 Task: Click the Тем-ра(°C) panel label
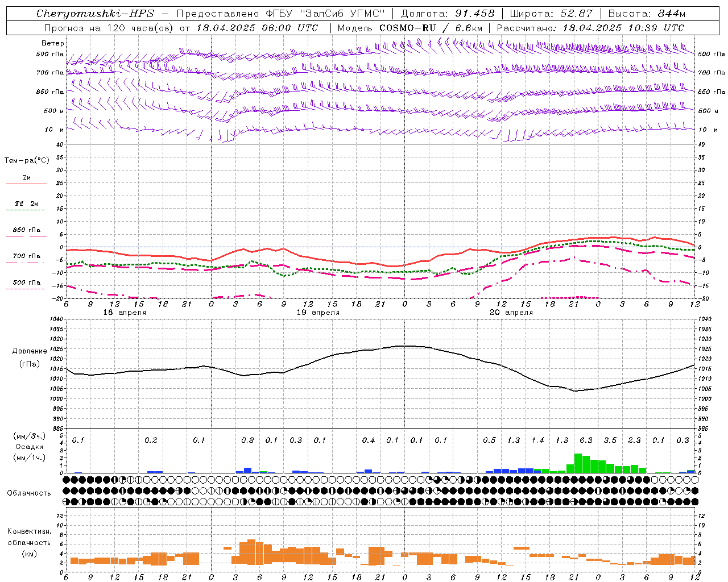pos(27,161)
